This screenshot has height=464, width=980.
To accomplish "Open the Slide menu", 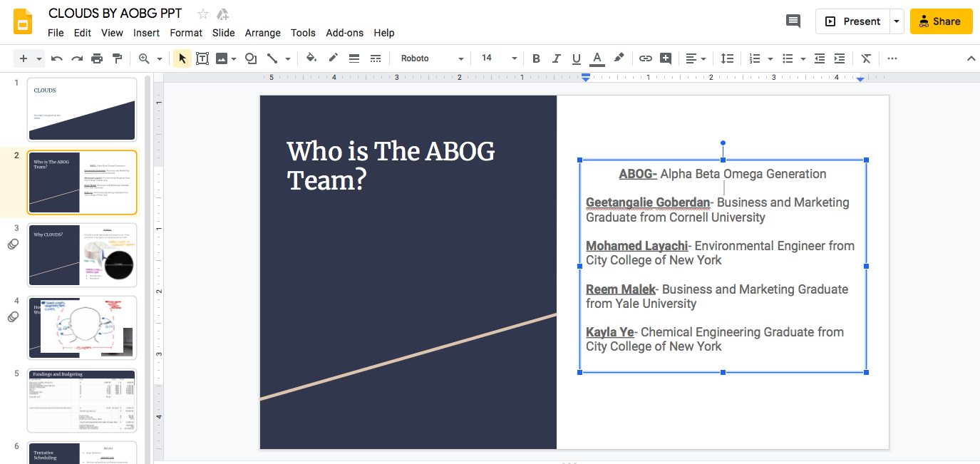I will (224, 33).
